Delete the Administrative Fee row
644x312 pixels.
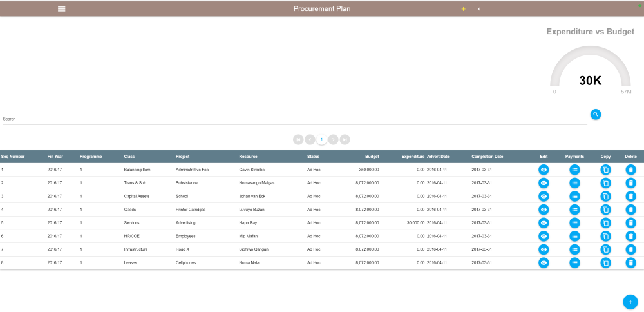(x=631, y=170)
